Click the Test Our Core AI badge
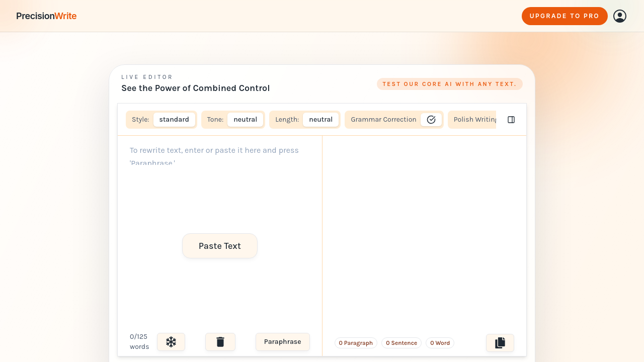Image resolution: width=644 pixels, height=362 pixels. click(450, 84)
